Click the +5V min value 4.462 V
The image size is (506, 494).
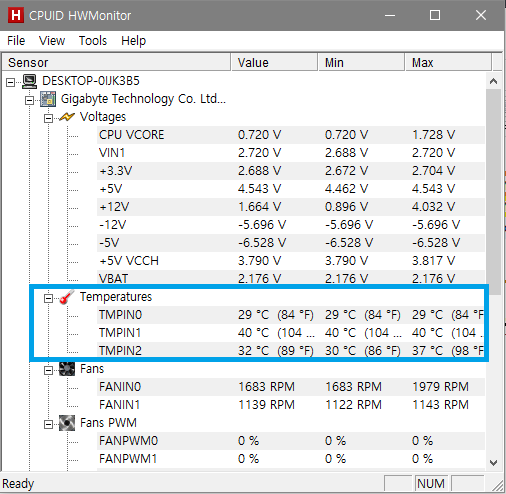coord(346,189)
